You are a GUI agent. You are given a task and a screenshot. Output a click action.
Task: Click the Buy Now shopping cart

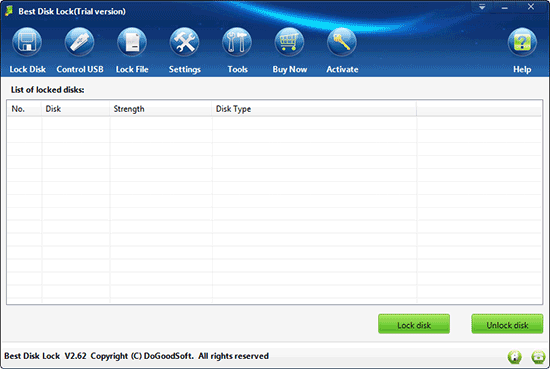pos(289,42)
